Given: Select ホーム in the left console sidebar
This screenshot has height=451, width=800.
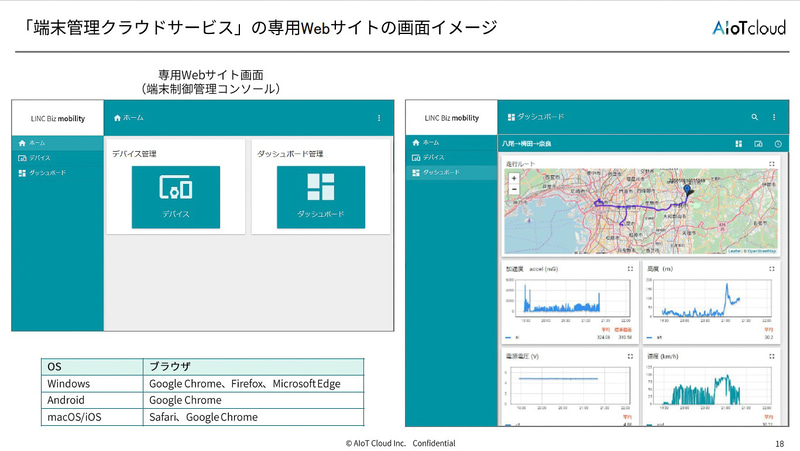Looking at the screenshot, I should [57, 143].
